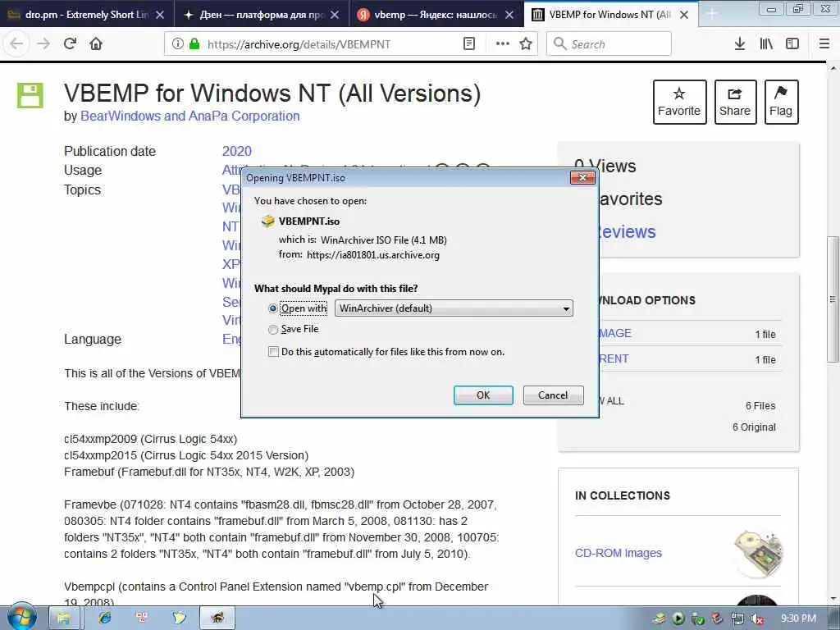Click the scrollbar down arrow
The height and width of the screenshot is (630, 840).
click(833, 599)
